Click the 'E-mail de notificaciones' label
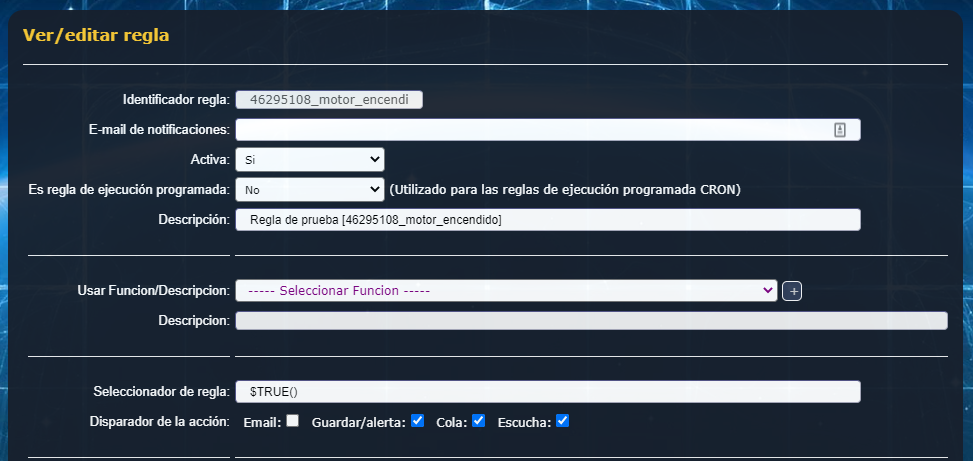973x461 pixels. coord(160,130)
